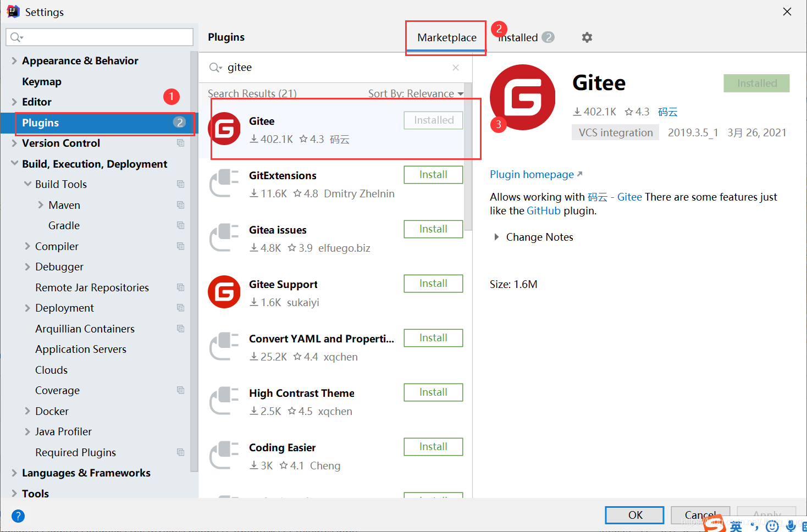Viewport: 807px width, 532px height.
Task: Click OK to confirm settings
Action: coord(635,515)
